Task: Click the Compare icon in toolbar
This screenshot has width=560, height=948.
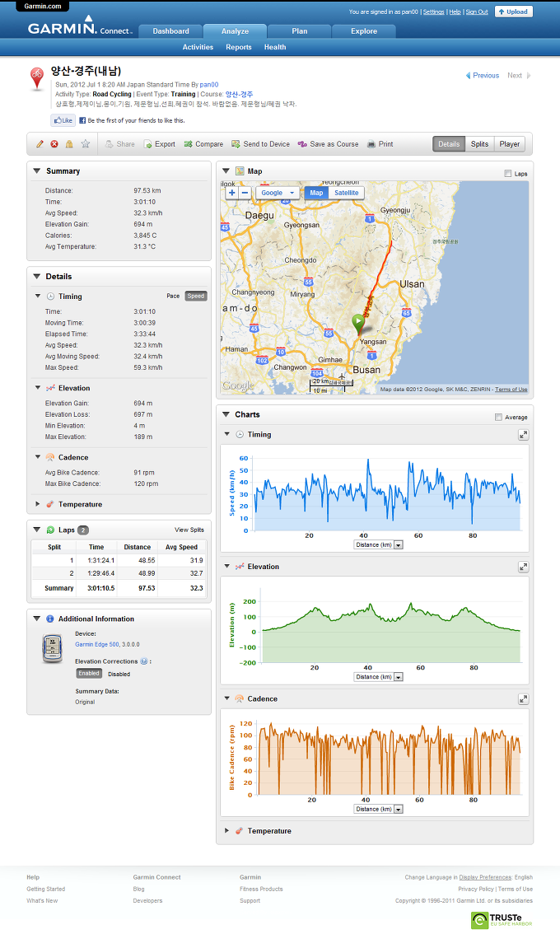Action: tap(188, 144)
